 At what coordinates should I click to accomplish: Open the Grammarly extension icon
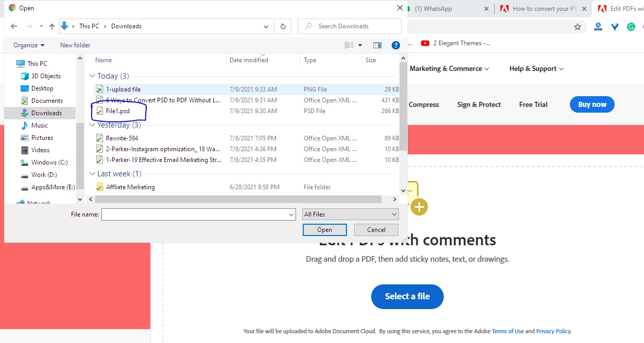pyautogui.click(x=631, y=27)
